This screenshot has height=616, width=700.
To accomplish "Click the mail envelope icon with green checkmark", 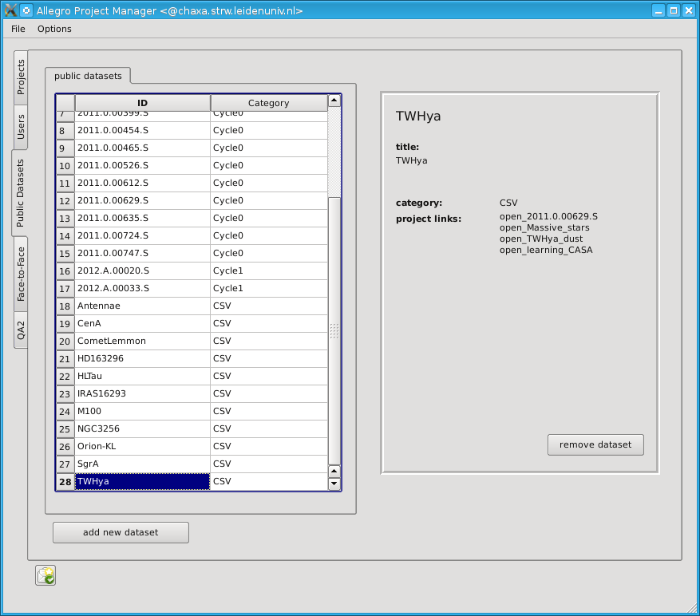I will 45,575.
